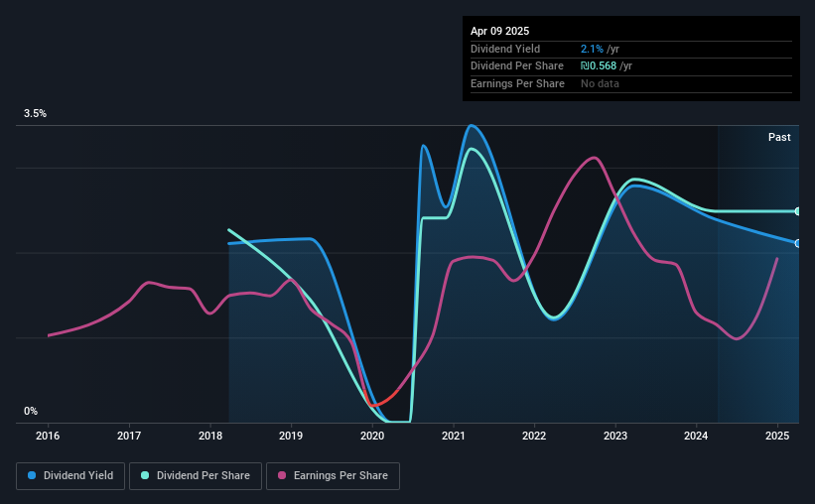Click the 2018 x-axis label

coord(210,436)
